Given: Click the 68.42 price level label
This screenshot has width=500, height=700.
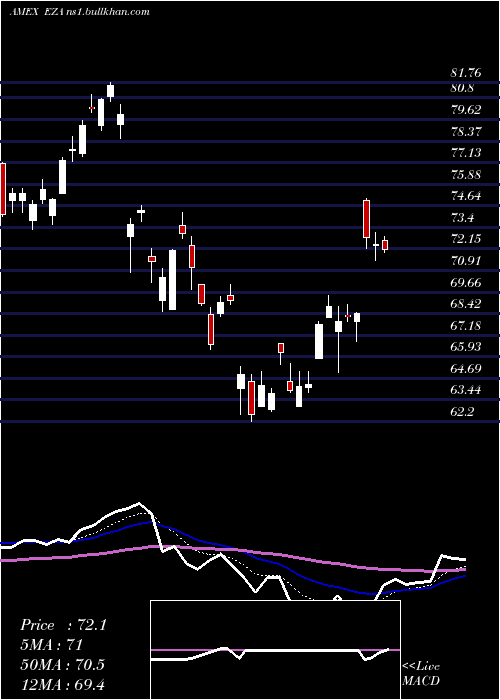Looking at the screenshot, I should (x=467, y=304).
